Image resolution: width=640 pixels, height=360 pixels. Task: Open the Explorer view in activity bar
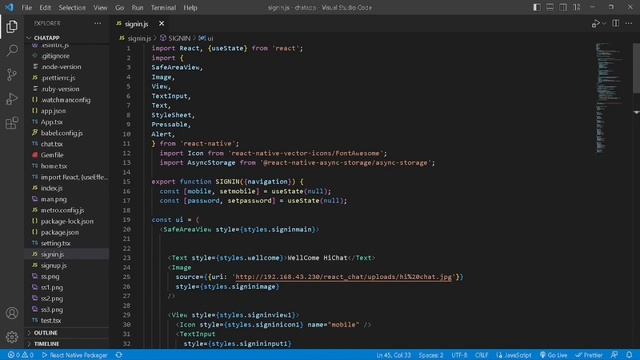coord(12,27)
